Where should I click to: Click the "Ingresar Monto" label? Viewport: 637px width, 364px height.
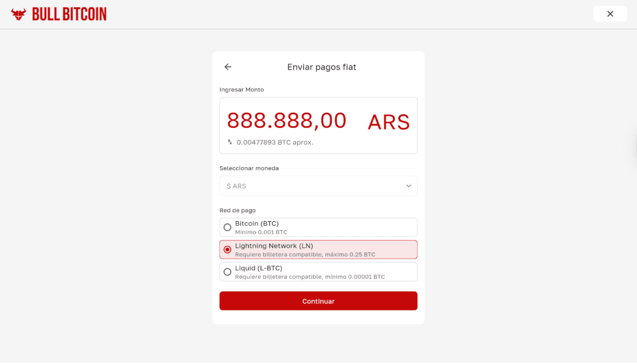tap(242, 90)
